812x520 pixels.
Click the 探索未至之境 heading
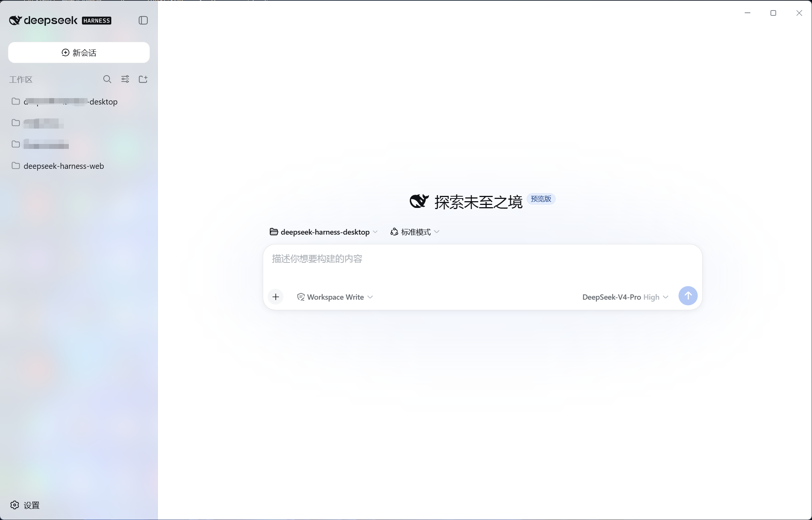click(479, 202)
